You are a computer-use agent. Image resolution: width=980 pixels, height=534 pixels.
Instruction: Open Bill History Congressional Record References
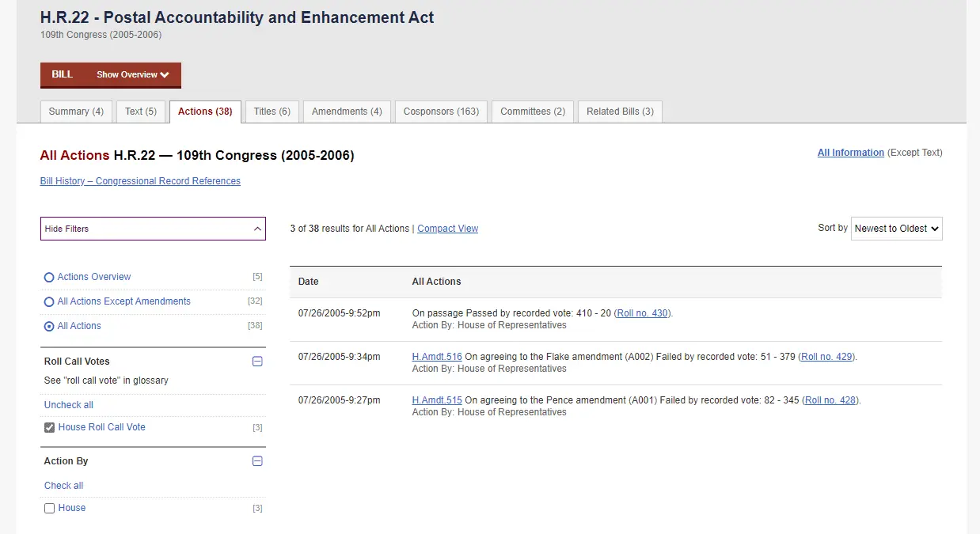point(140,181)
